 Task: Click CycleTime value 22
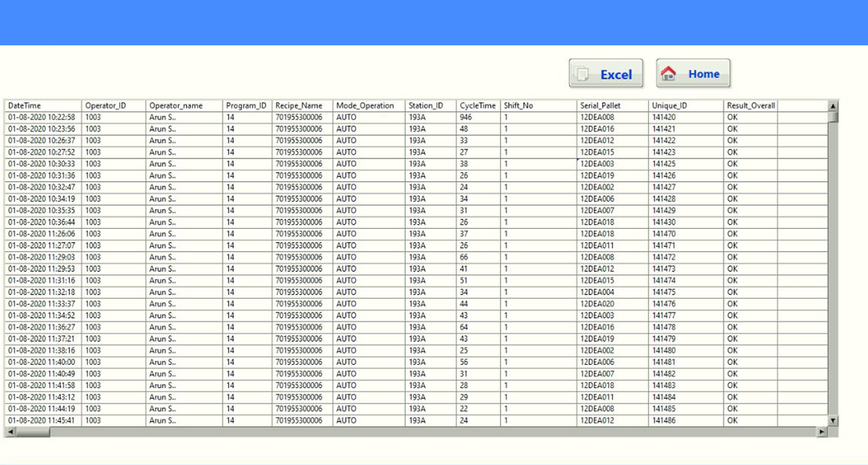tap(478, 409)
